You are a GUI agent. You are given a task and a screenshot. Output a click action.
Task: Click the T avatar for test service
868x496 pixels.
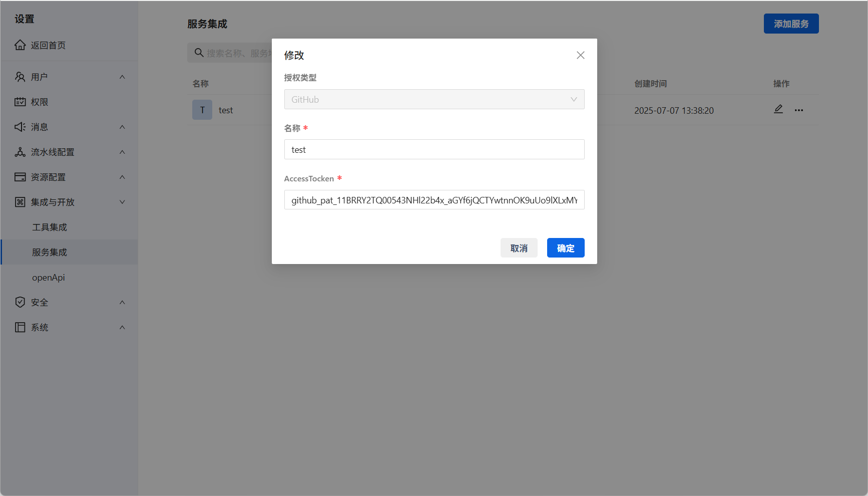point(202,110)
